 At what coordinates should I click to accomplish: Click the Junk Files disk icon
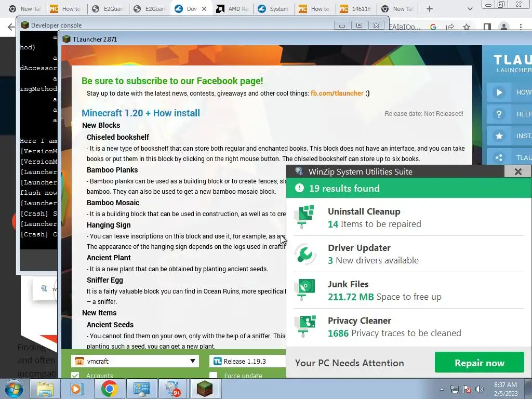[x=304, y=289]
